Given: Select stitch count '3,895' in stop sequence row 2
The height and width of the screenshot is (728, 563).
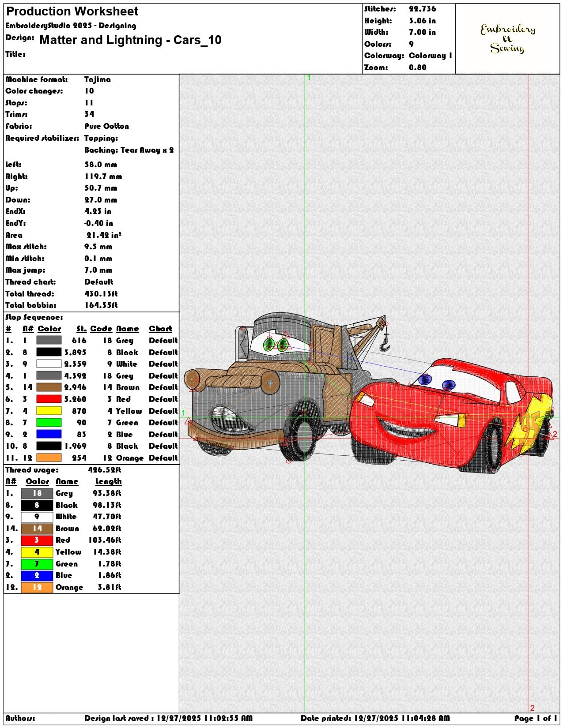Looking at the screenshot, I should [x=75, y=352].
